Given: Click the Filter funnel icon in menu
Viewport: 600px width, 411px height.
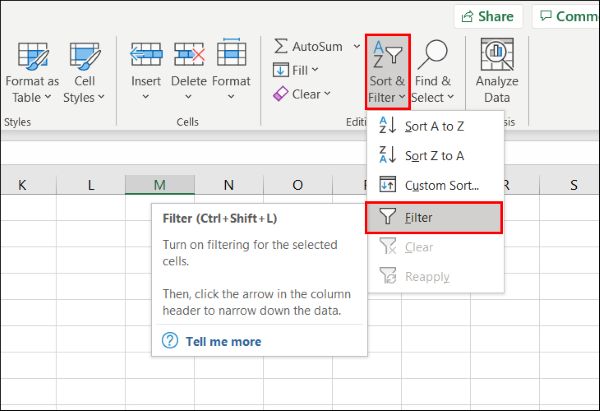Looking at the screenshot, I should pos(388,217).
